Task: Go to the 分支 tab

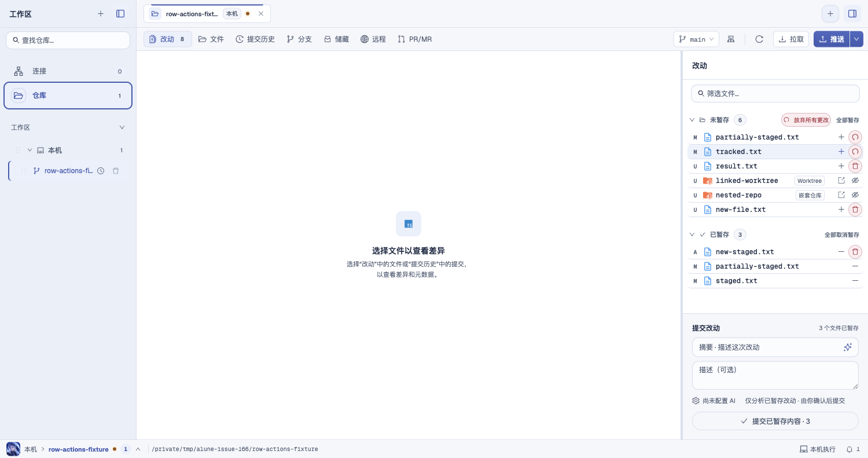Action: [299, 39]
